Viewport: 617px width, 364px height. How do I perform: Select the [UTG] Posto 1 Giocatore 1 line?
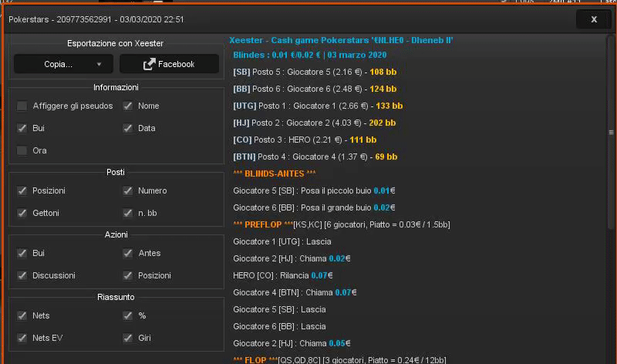[x=318, y=106]
